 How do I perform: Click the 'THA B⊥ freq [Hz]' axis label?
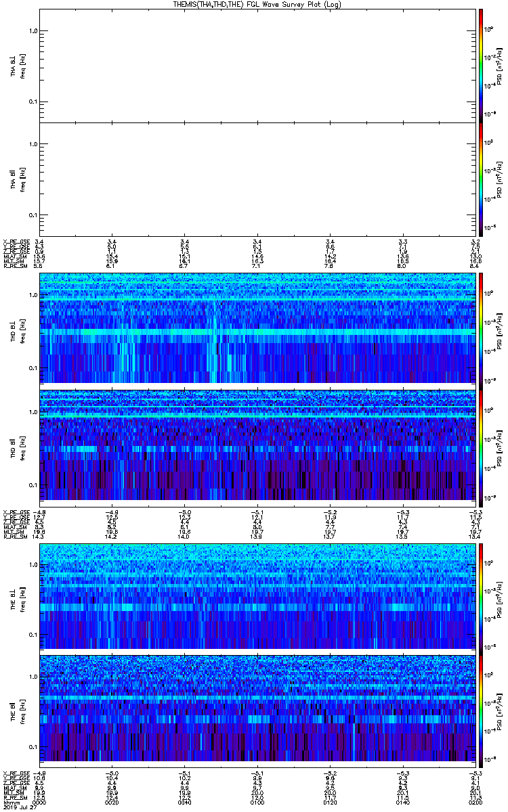click(18, 66)
